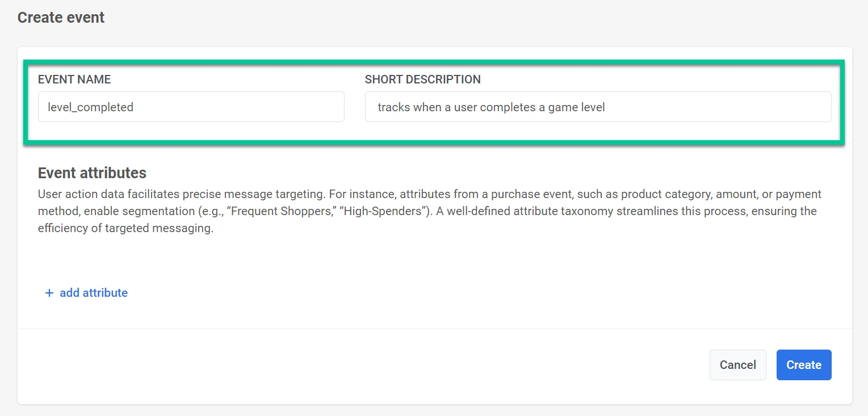Click the text efficiency of targeted messaging
The image size is (868, 416).
pos(125,229)
